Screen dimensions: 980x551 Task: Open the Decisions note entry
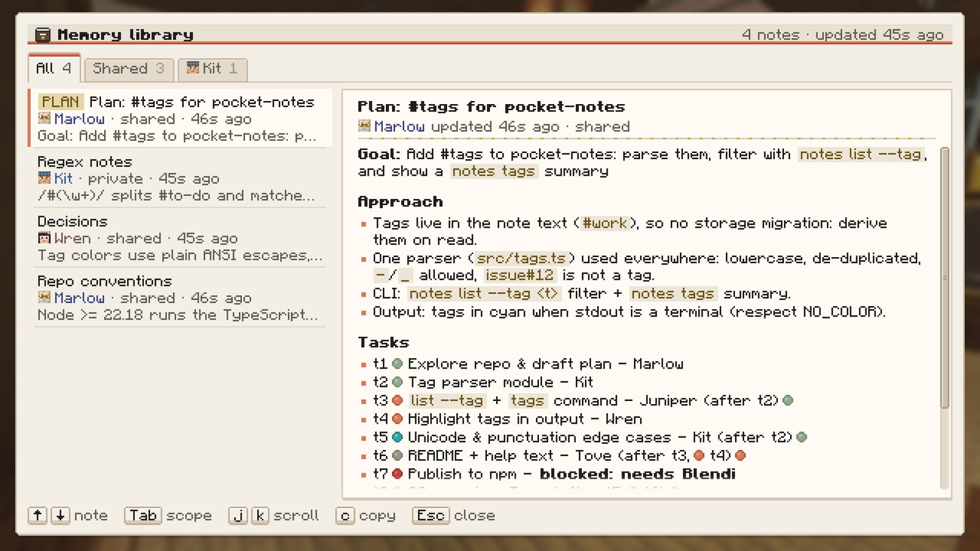[x=181, y=238]
